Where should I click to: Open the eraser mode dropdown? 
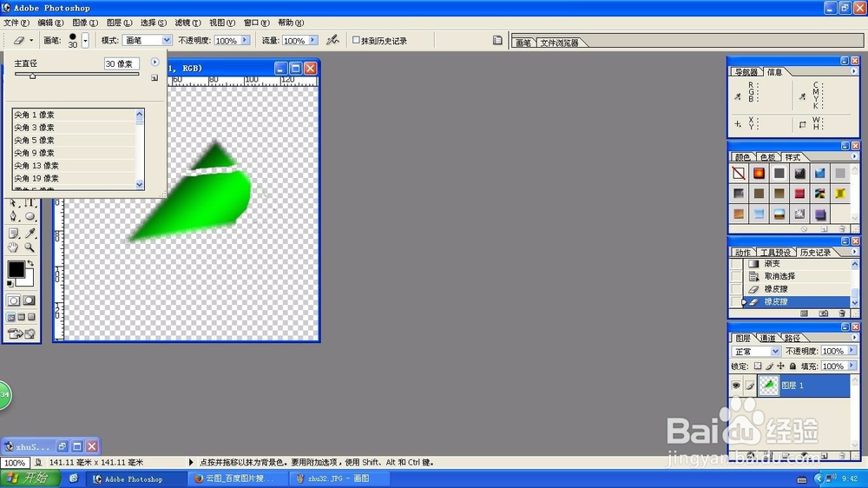[x=166, y=40]
